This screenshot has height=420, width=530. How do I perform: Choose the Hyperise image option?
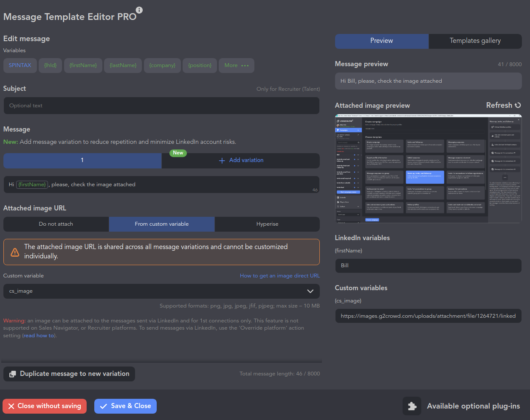tap(267, 224)
